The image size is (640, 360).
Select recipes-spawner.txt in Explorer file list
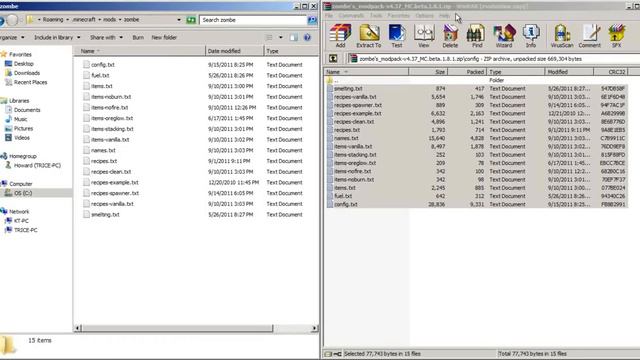pos(115,193)
